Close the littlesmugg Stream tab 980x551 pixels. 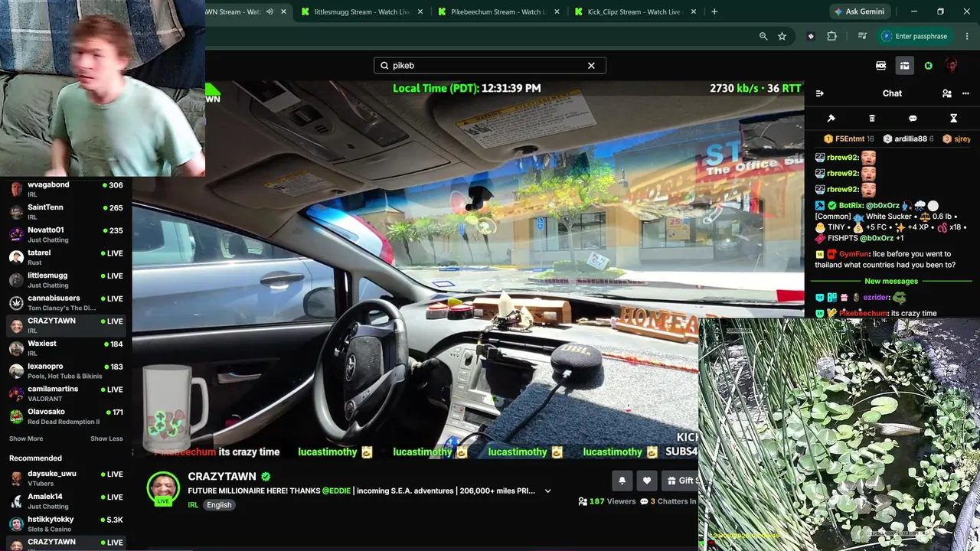tap(420, 11)
